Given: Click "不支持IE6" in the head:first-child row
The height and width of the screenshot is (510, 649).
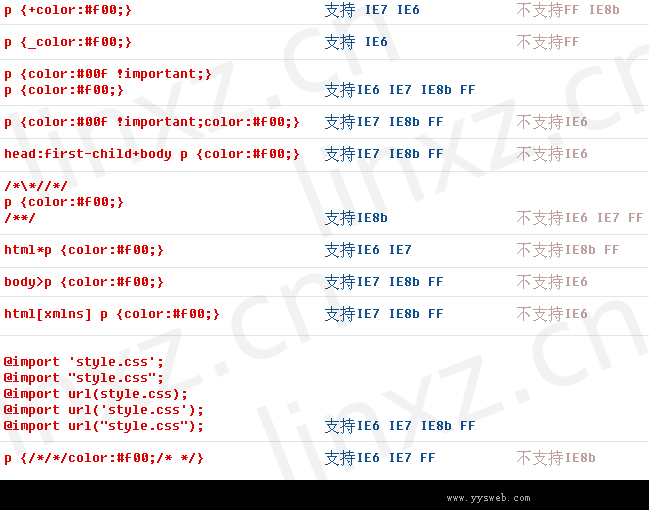Looking at the screenshot, I should 552,154.
